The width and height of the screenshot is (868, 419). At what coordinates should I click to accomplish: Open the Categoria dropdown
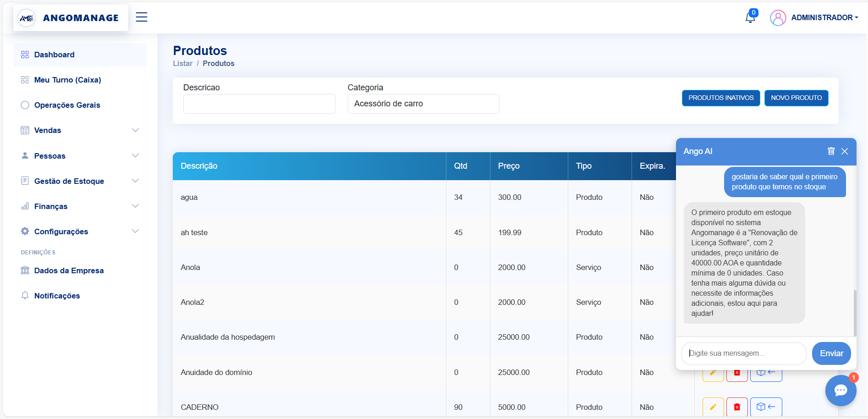[x=423, y=104]
